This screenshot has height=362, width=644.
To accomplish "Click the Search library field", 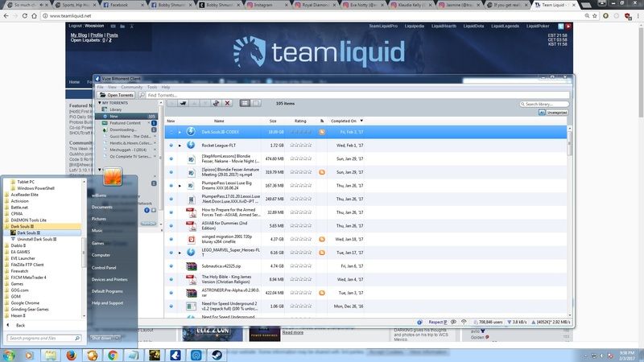I will coord(544,105).
